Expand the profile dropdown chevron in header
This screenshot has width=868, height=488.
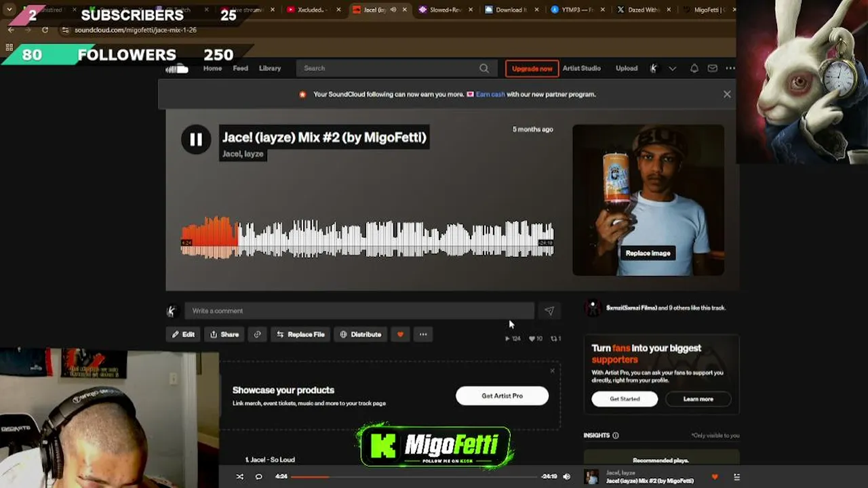[673, 68]
